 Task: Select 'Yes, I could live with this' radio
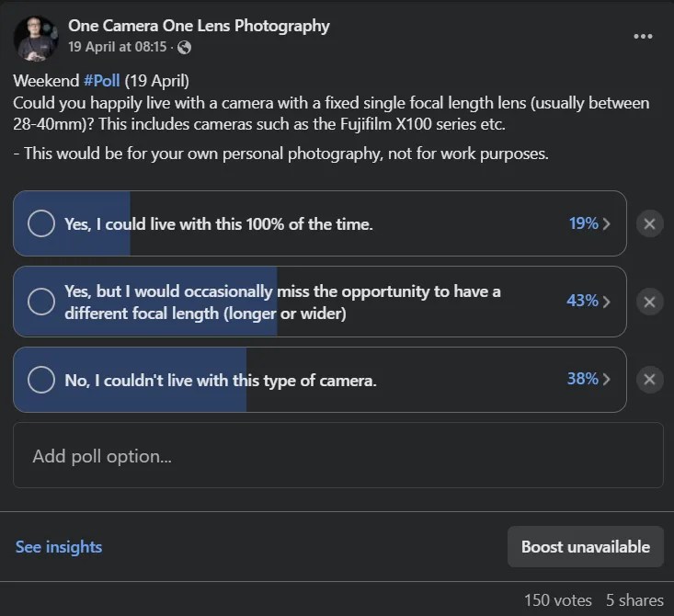click(x=41, y=223)
